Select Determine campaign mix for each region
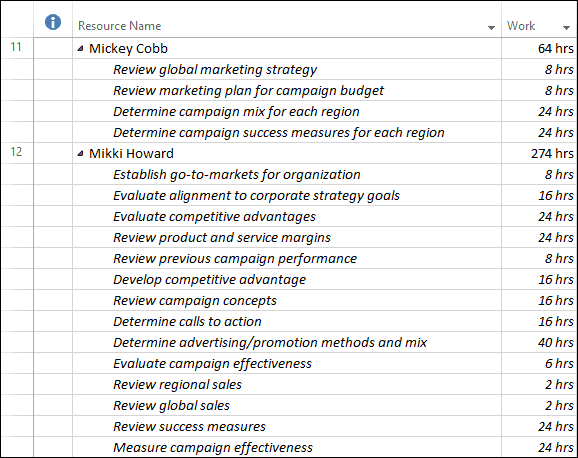Screen dimensions: 578x458 [x=236, y=111]
